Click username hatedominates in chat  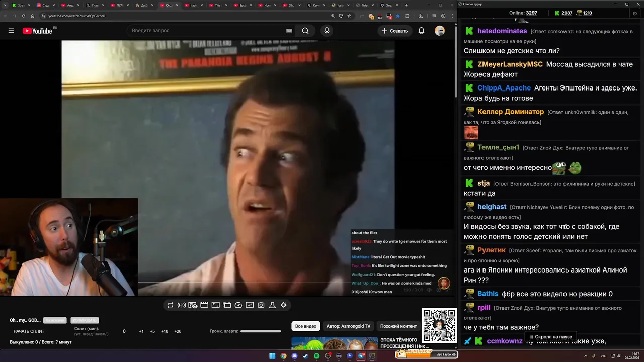(x=502, y=31)
